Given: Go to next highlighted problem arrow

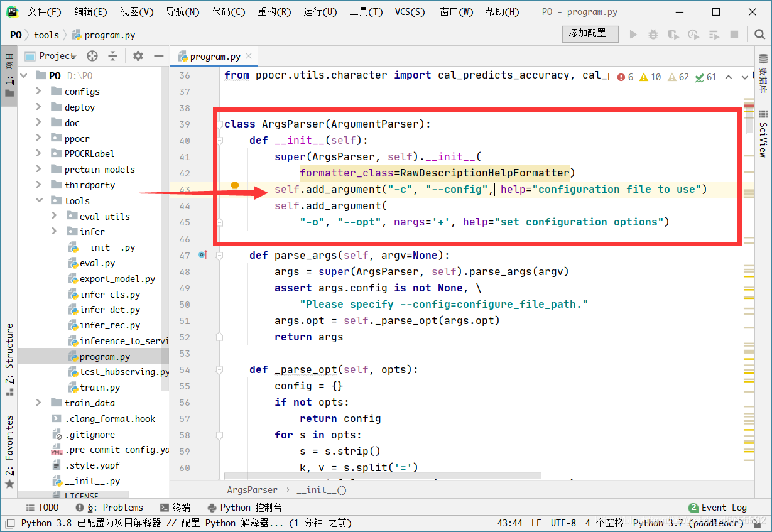Looking at the screenshot, I should pyautogui.click(x=745, y=77).
